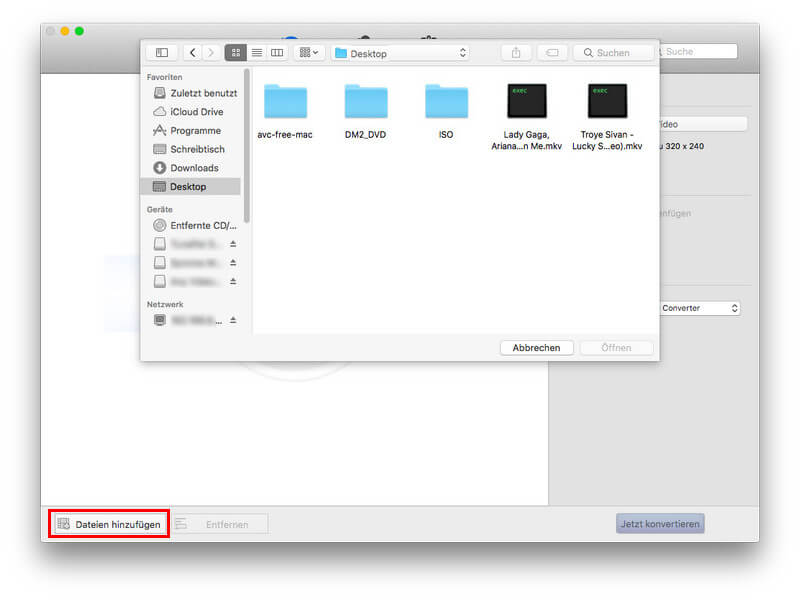
Task: Switch to icon grid view
Action: click(236, 53)
